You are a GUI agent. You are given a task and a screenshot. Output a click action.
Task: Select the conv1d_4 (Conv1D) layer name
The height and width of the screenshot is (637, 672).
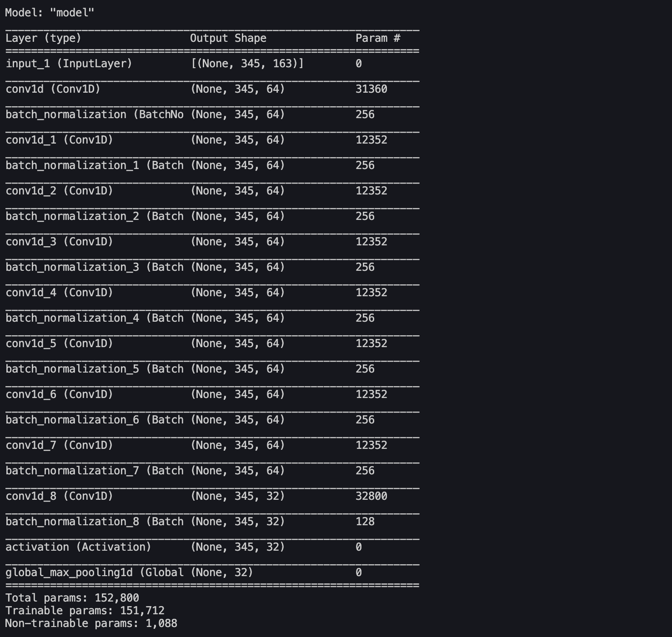pos(59,293)
